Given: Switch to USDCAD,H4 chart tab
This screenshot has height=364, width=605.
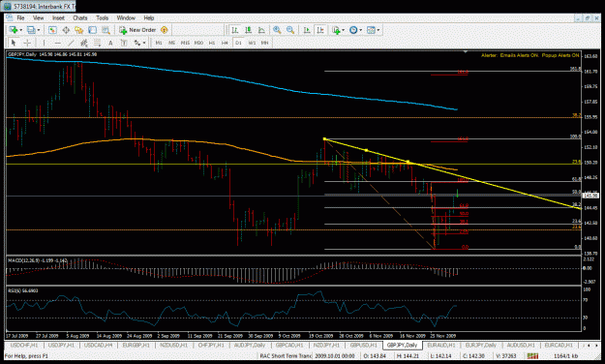Looking at the screenshot, I should [x=99, y=345].
